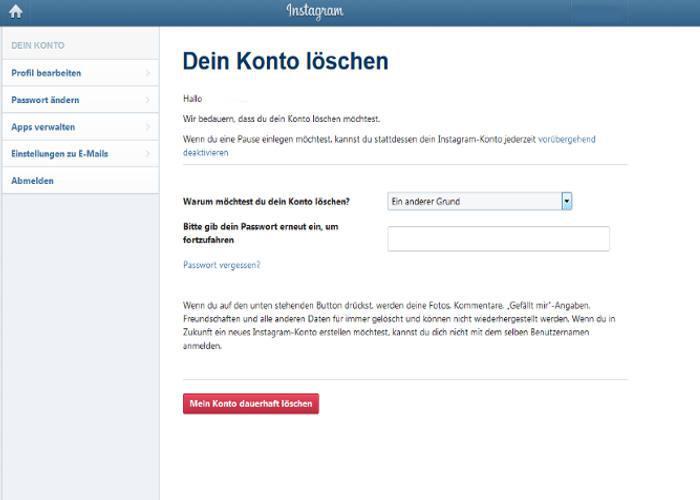Click the 'Wenn du auf den unten' warning paragraph

pyautogui.click(x=399, y=325)
